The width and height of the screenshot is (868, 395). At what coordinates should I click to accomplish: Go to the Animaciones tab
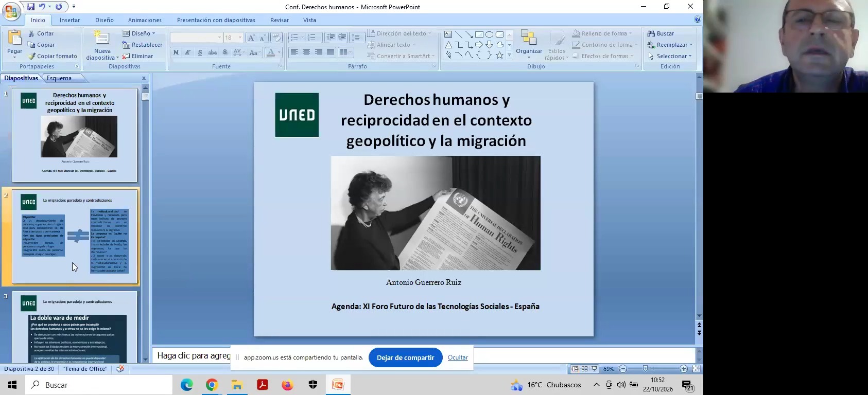click(145, 20)
